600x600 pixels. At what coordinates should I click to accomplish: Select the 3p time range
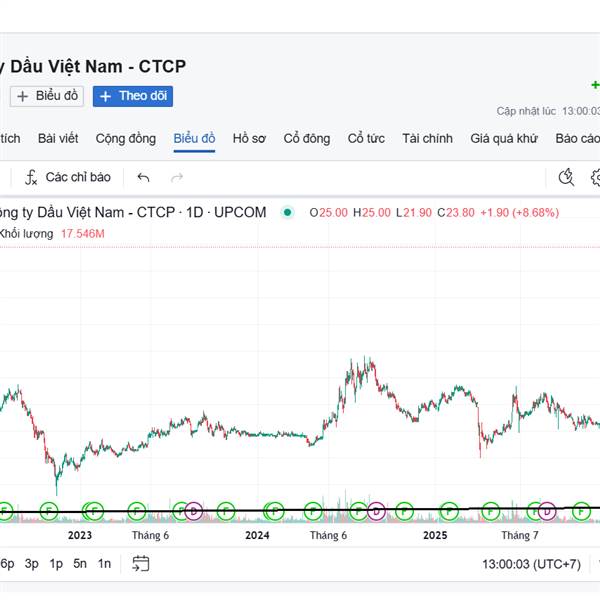click(x=32, y=563)
